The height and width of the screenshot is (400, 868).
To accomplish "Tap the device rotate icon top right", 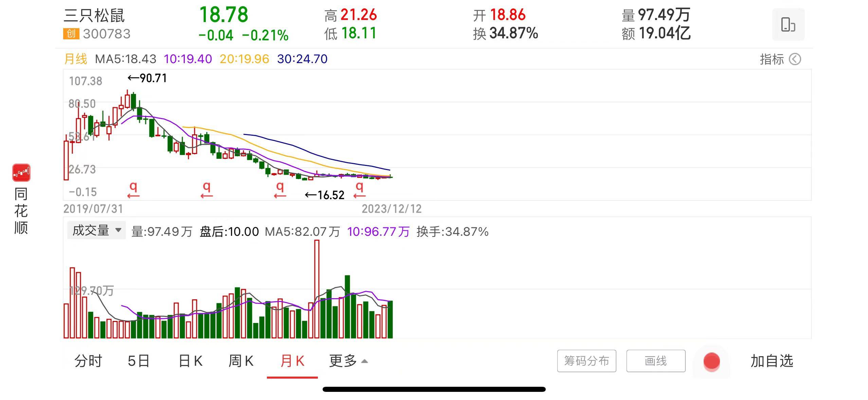I will (x=788, y=25).
